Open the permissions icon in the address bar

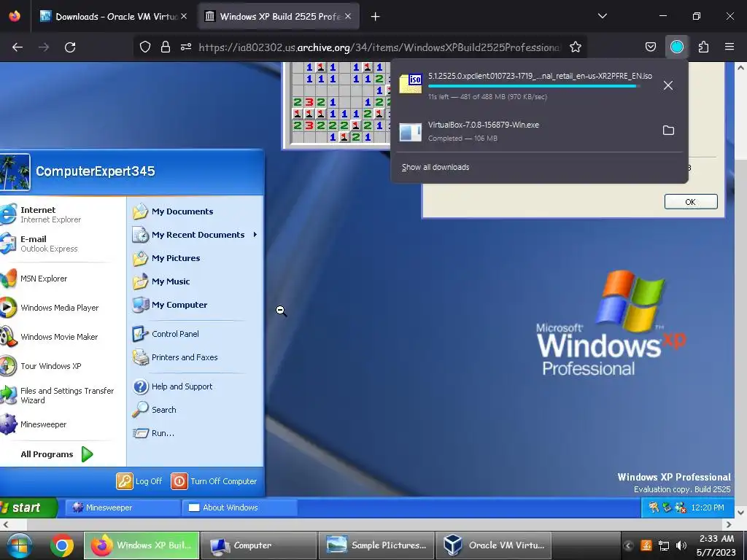point(186,47)
